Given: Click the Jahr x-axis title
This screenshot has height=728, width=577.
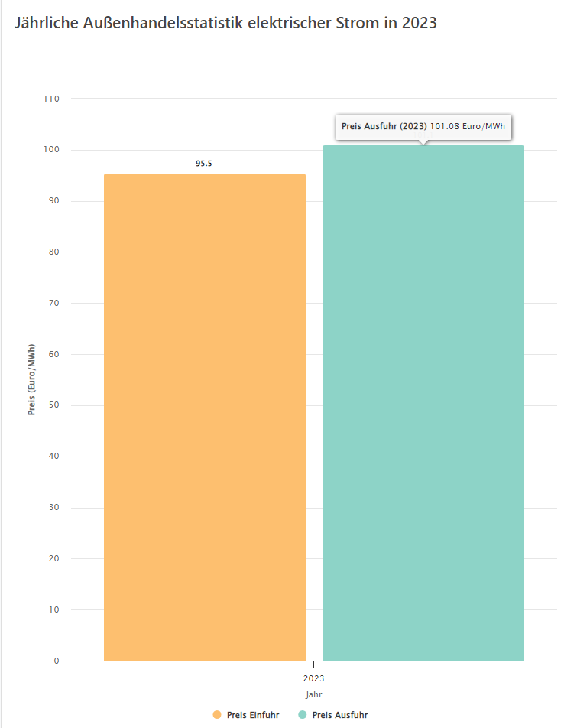Looking at the screenshot, I should [313, 694].
